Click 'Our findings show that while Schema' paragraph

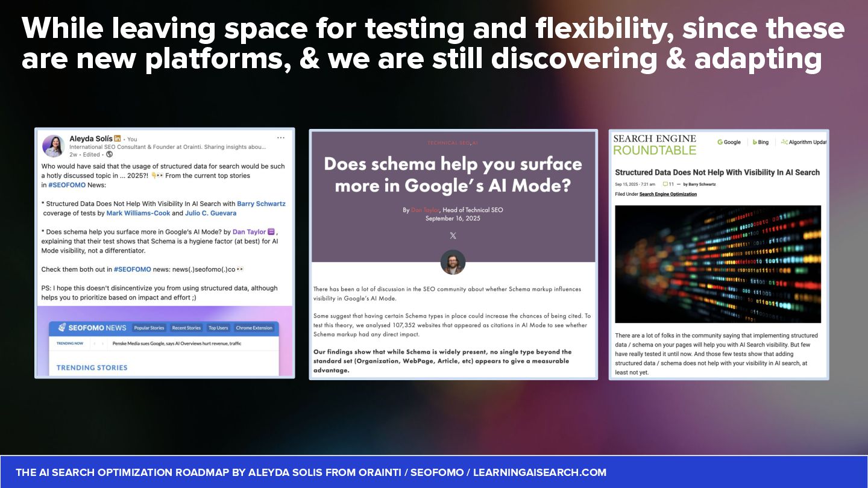point(442,361)
